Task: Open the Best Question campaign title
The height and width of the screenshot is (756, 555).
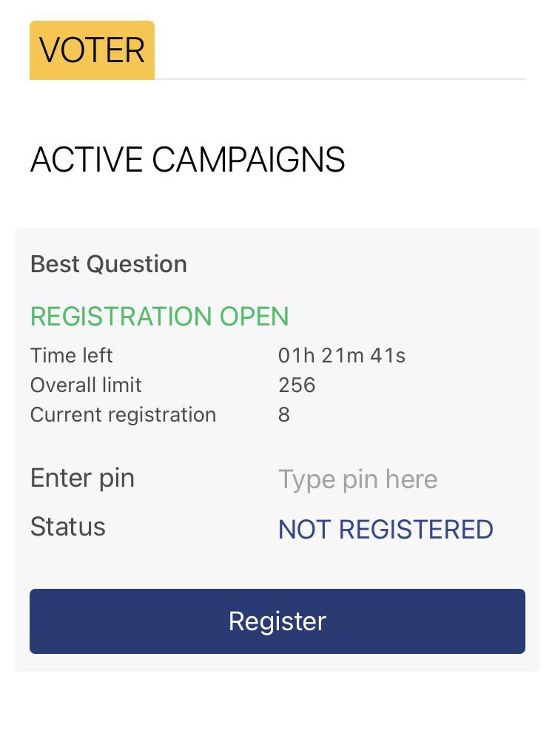Action: click(x=108, y=264)
